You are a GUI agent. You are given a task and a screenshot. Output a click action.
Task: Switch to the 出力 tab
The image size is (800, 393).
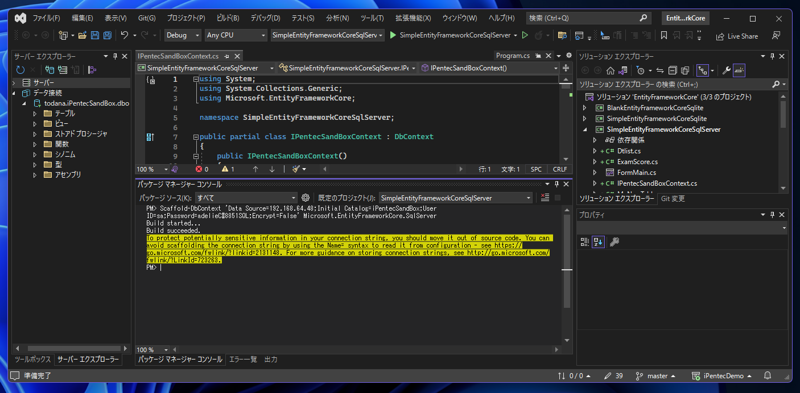271,359
